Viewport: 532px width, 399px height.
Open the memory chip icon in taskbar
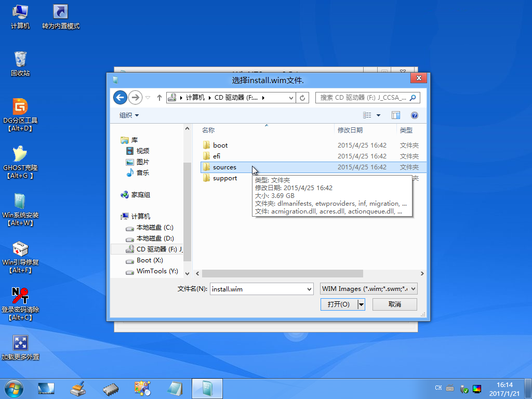click(x=111, y=389)
